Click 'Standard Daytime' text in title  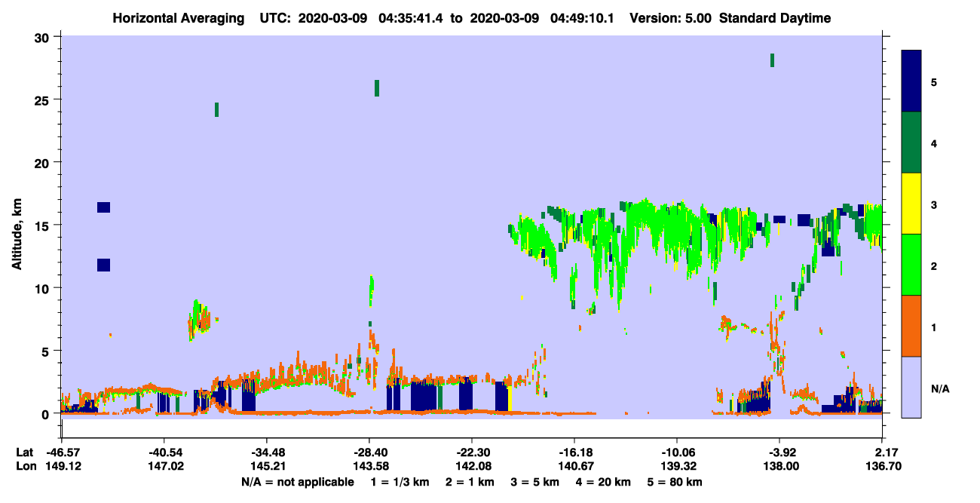(x=775, y=18)
